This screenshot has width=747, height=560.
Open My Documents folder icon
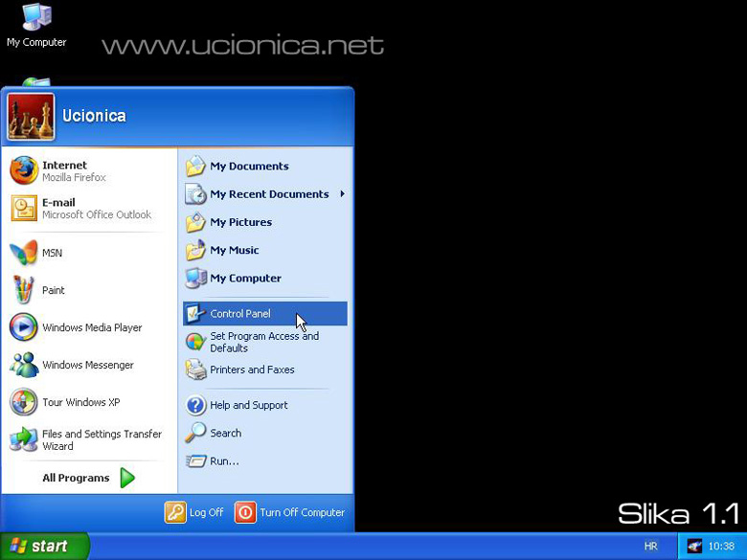195,167
